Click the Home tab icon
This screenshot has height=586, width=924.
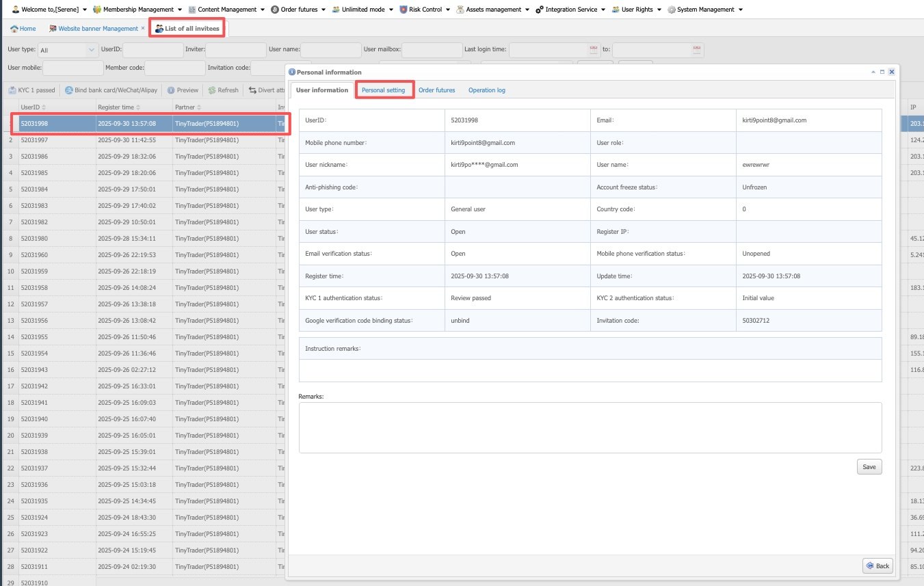coord(14,29)
